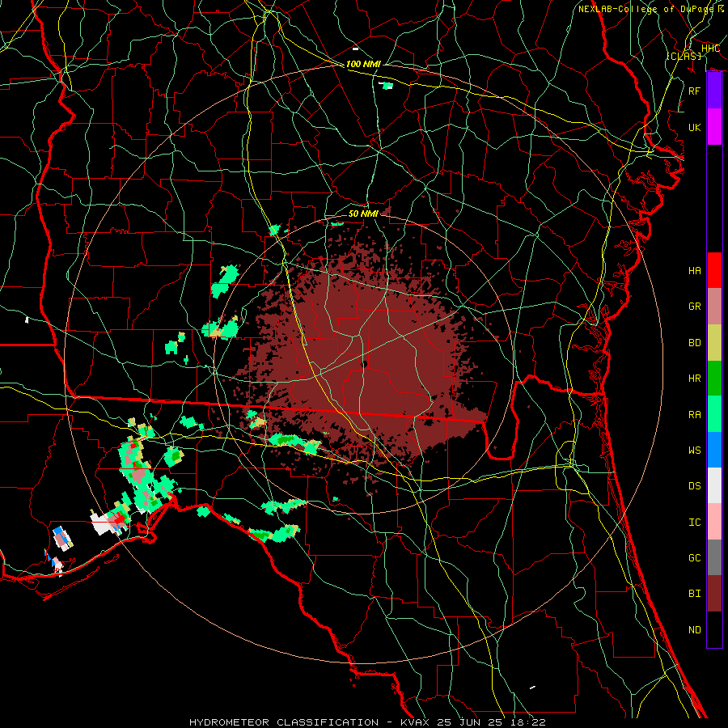Click the "HHC" product code text
Viewport: 728px width, 728px height.
(x=710, y=49)
